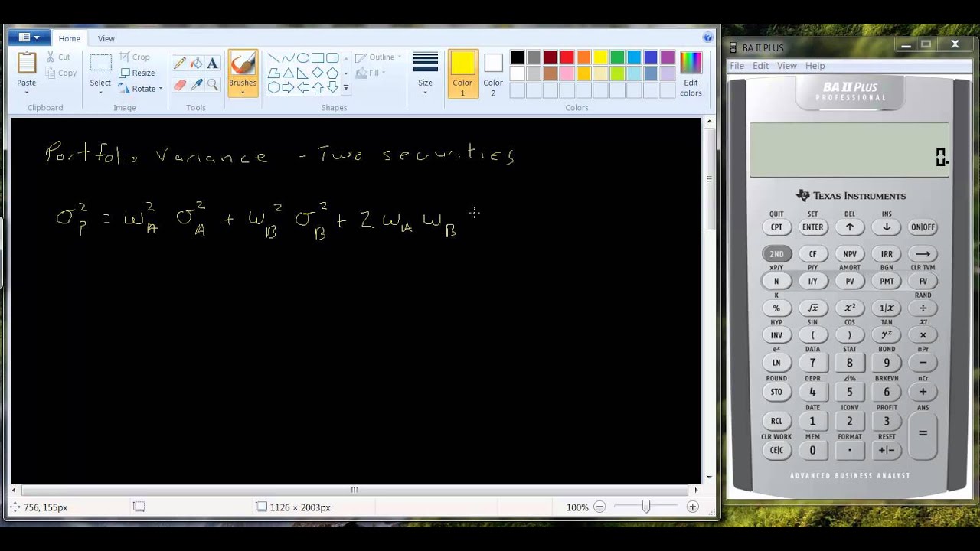Click the zoom in plus button
The image size is (980, 551).
(693, 507)
